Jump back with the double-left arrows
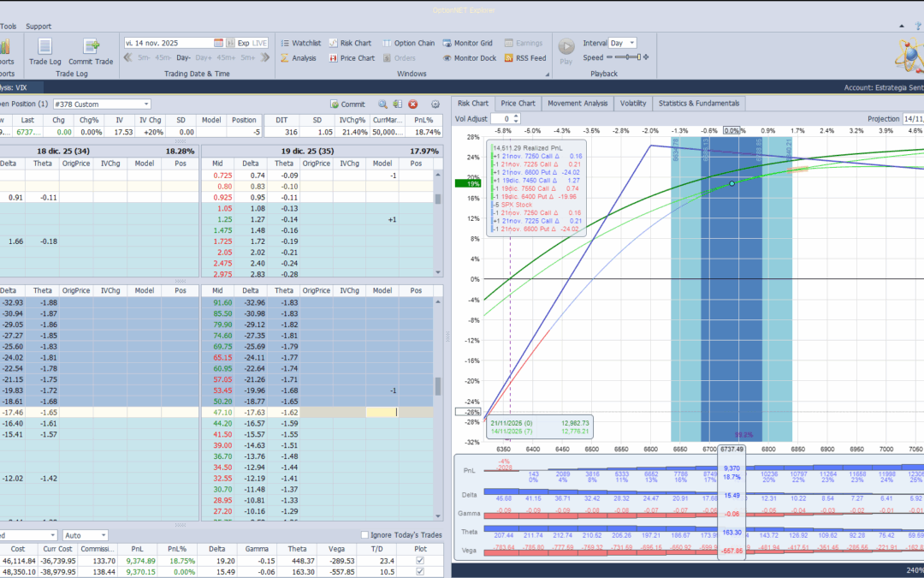Image resolution: width=924 pixels, height=578 pixels. [127, 58]
